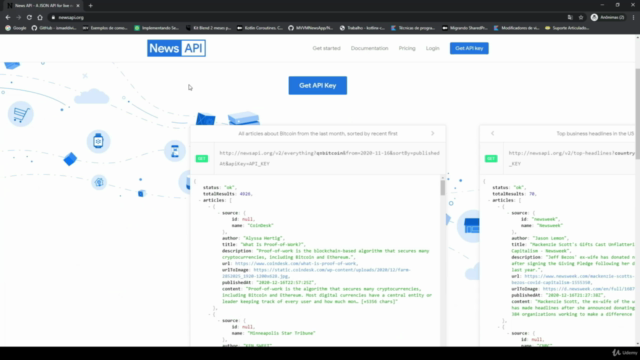Screen dimensions: 640x360
Task: Bookmark this page with the star icon
Action: tap(581, 18)
